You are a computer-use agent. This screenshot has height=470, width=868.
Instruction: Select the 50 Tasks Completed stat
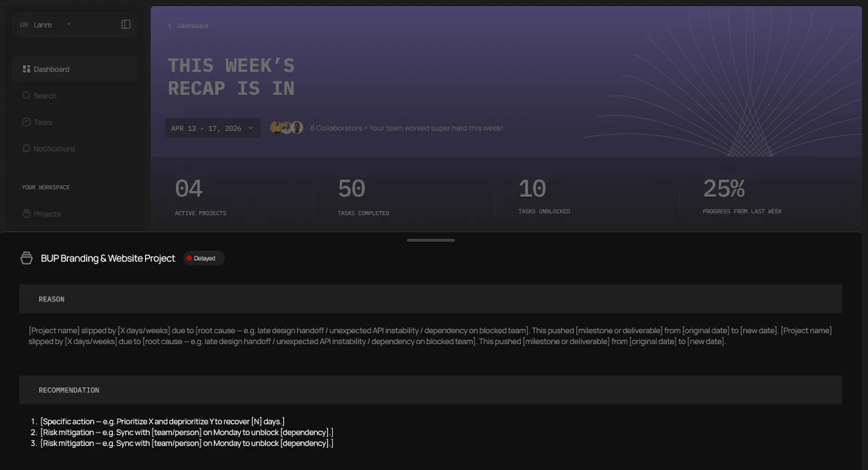coord(363,197)
